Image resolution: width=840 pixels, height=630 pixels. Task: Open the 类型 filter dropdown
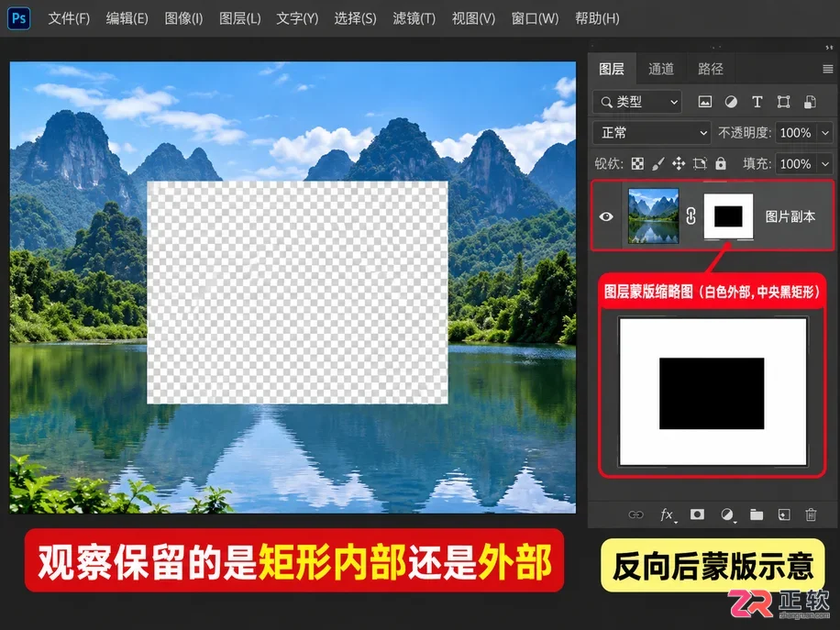tap(637, 102)
